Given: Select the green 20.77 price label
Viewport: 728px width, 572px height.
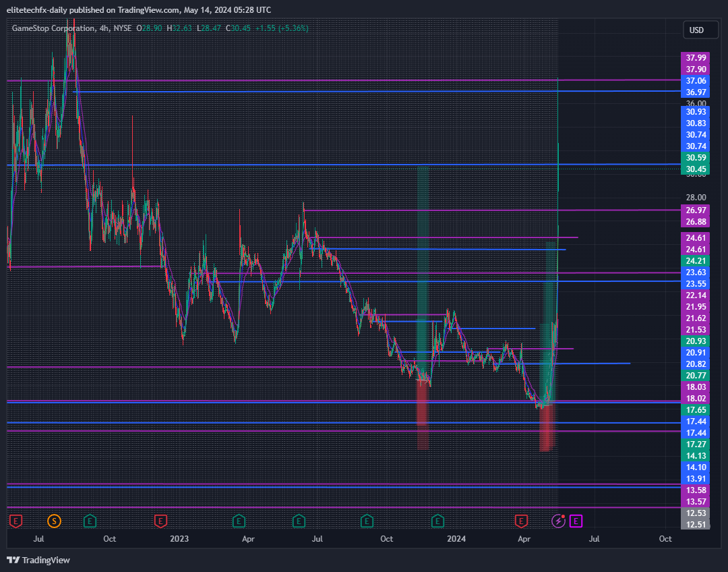Looking at the screenshot, I should [696, 376].
